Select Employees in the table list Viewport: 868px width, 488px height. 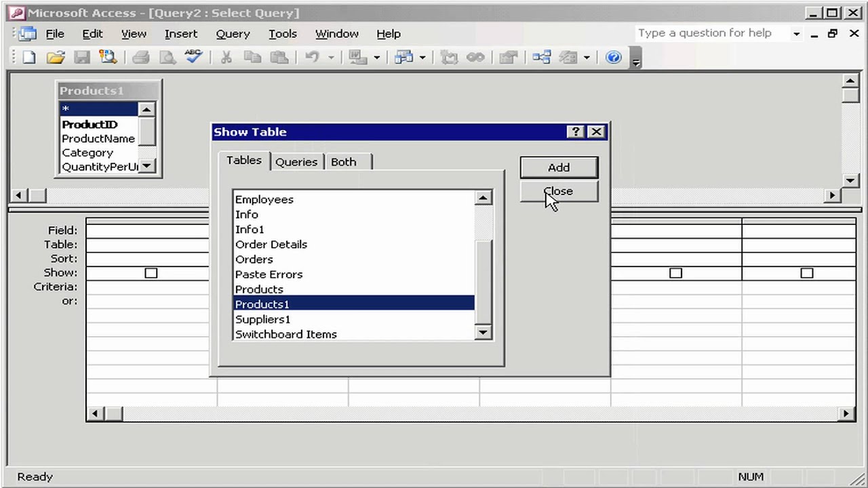[353, 199]
